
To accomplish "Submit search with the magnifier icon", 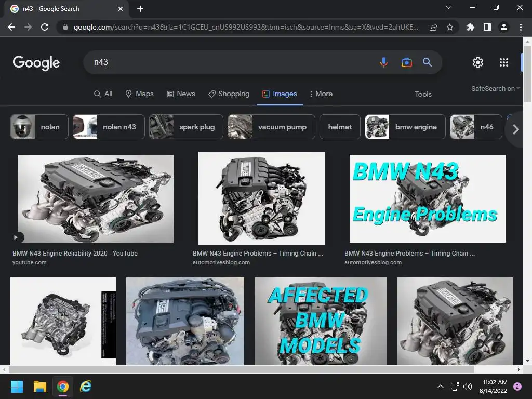I will coord(427,62).
